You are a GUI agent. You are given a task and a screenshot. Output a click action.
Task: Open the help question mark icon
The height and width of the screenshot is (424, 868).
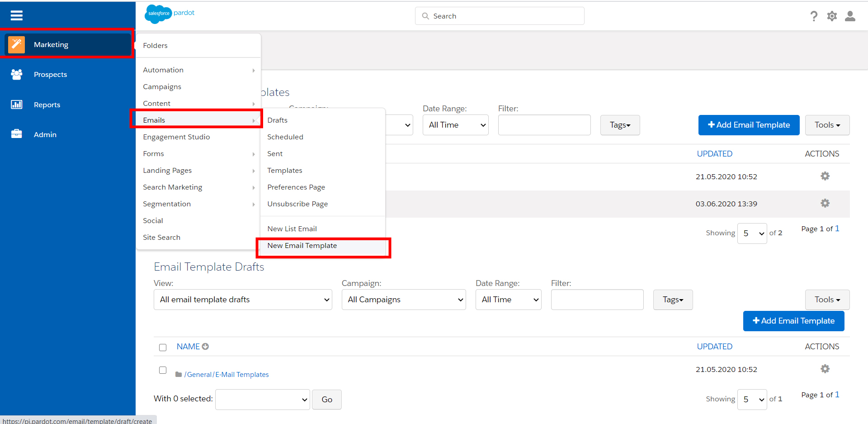pos(814,16)
